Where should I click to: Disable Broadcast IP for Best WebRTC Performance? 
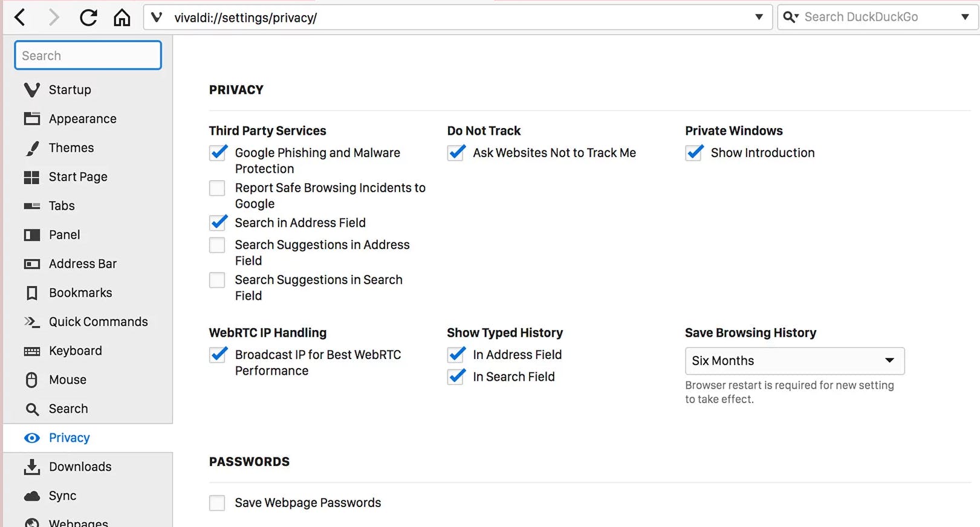[218, 355]
